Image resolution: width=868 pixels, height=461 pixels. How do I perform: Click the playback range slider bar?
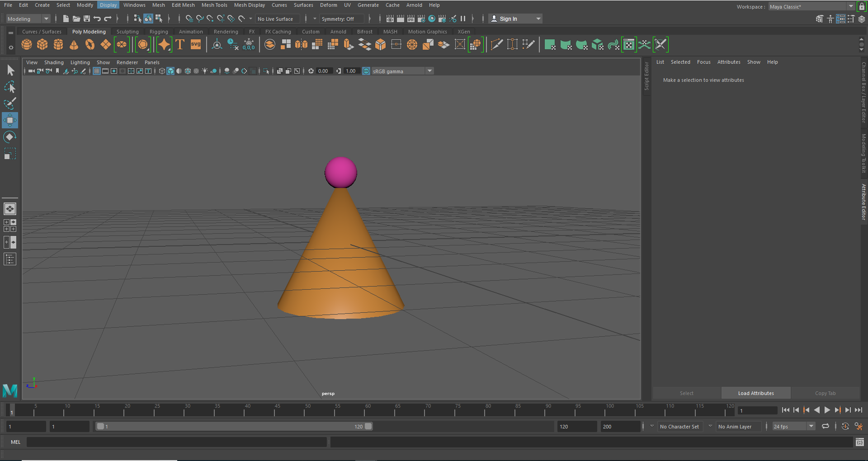[234, 426]
